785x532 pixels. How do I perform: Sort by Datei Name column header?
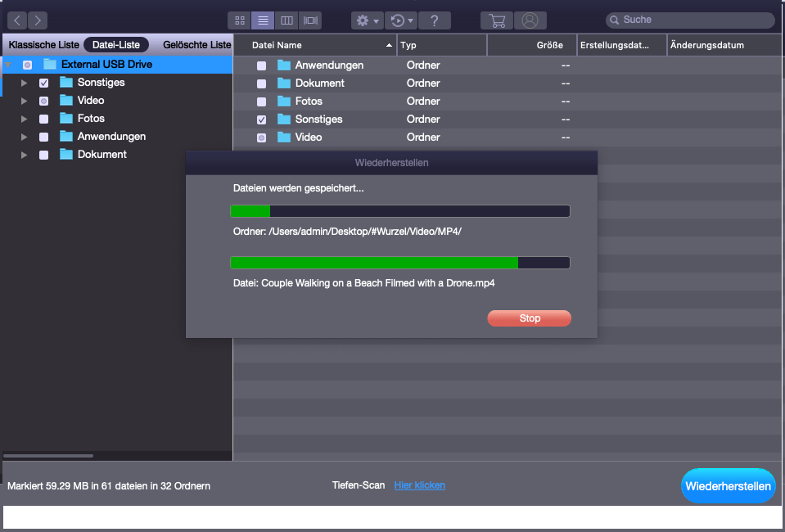tap(315, 45)
